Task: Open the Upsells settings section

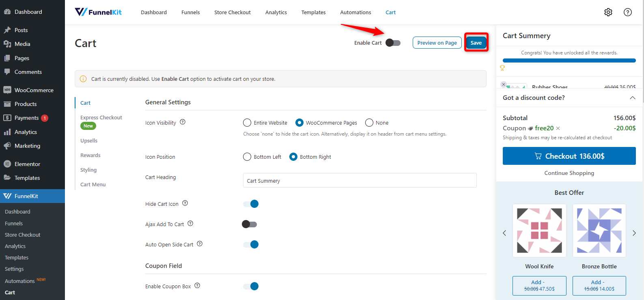Action: coord(89,140)
